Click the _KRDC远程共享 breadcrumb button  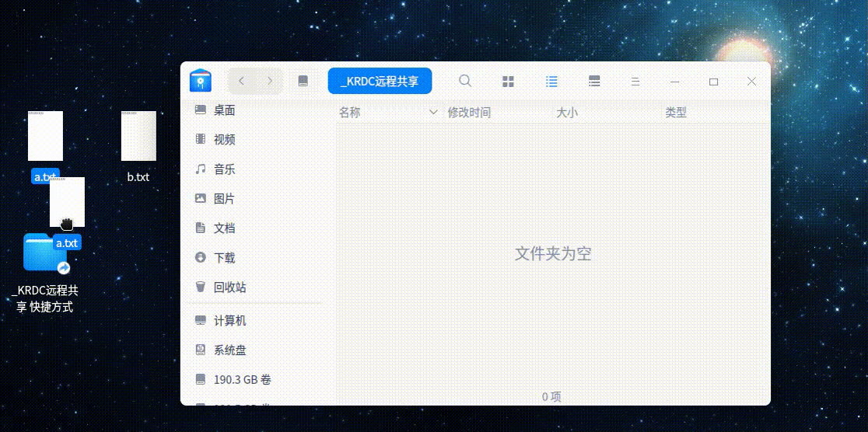pos(380,82)
